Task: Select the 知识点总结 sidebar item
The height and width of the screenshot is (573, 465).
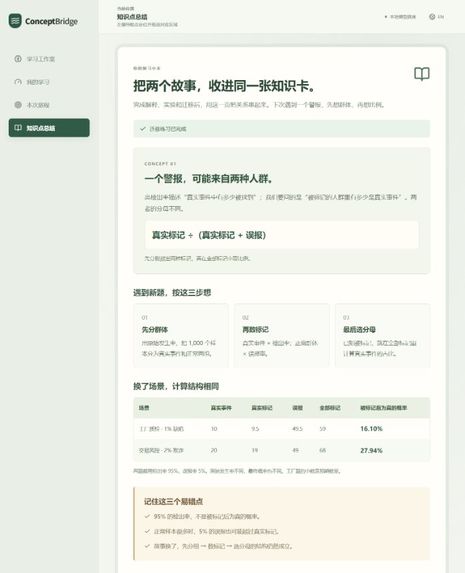Action: tap(49, 128)
